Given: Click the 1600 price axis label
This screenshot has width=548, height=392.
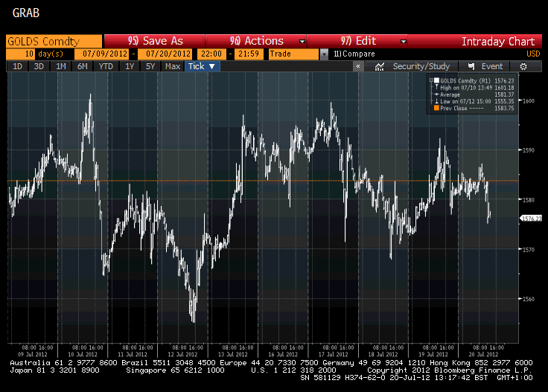Looking at the screenshot, I should 529,101.
